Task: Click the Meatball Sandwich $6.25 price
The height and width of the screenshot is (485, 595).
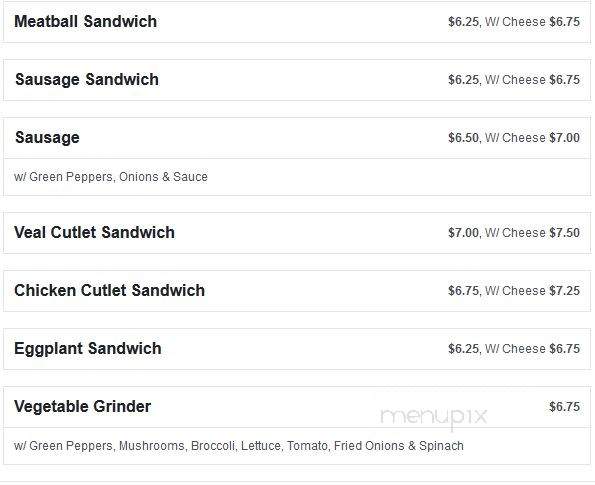Action: 463,22
